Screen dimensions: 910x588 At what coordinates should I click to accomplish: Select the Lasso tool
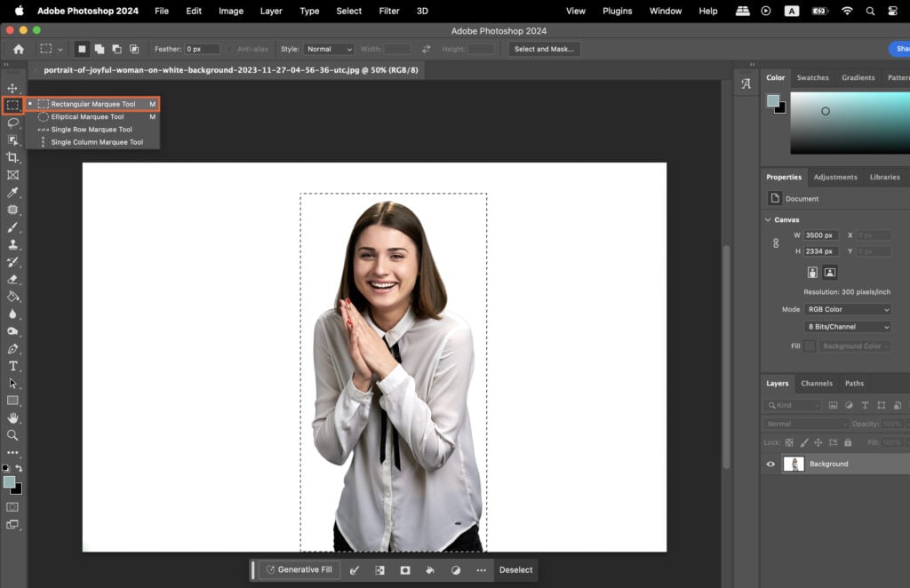[x=13, y=123]
